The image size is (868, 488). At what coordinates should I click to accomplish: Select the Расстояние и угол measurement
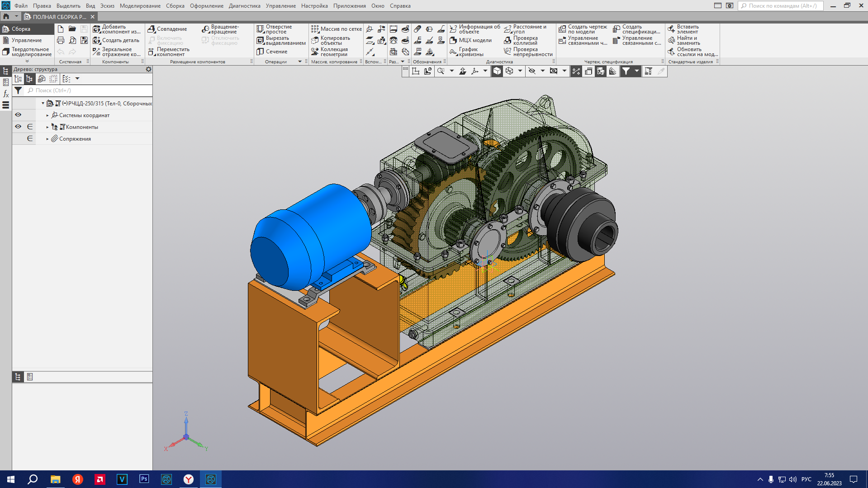pos(525,29)
